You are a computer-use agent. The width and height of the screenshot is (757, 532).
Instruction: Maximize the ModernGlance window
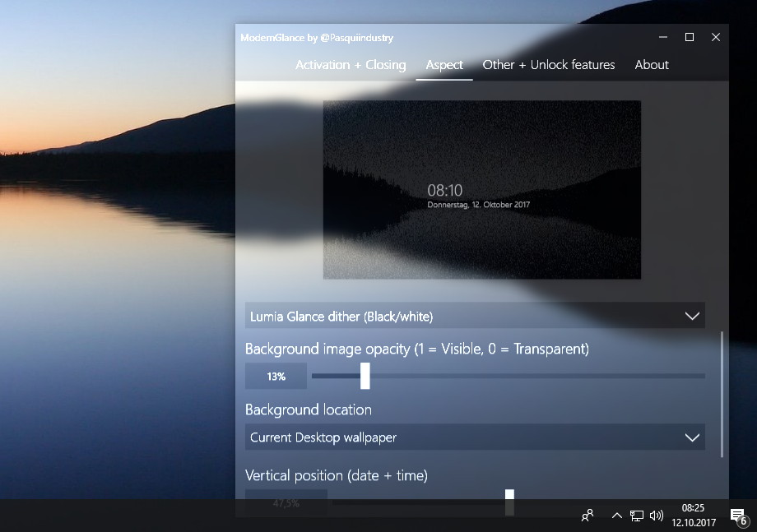point(690,37)
